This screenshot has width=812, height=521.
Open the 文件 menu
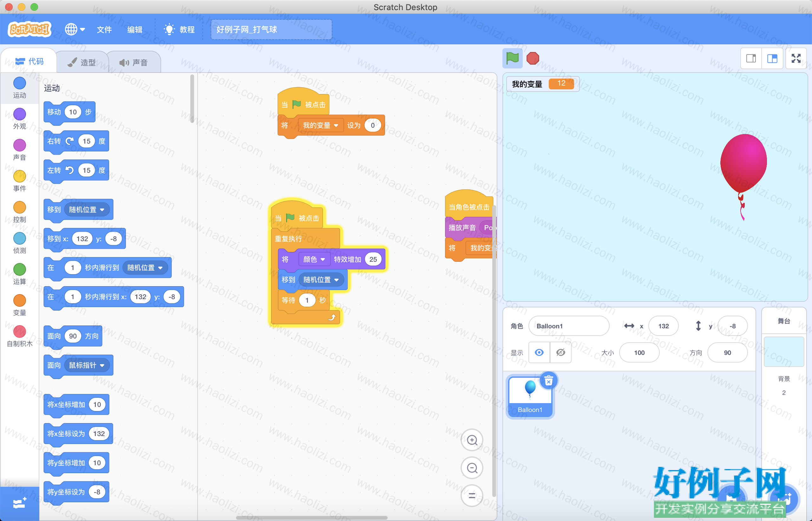click(104, 29)
